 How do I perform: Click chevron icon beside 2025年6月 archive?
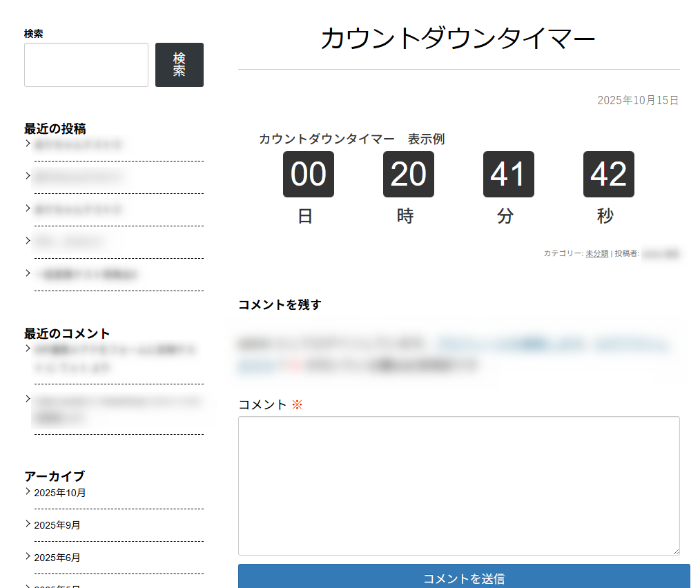click(28, 556)
